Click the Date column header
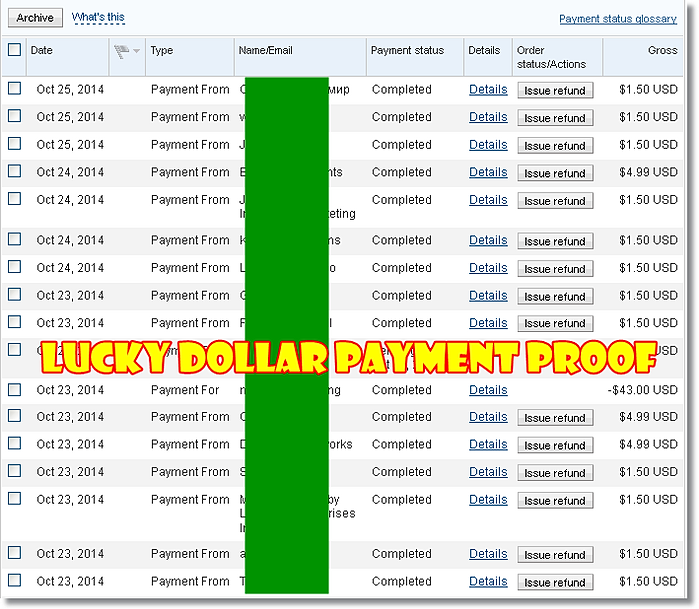The image size is (699, 609). pyautogui.click(x=41, y=50)
